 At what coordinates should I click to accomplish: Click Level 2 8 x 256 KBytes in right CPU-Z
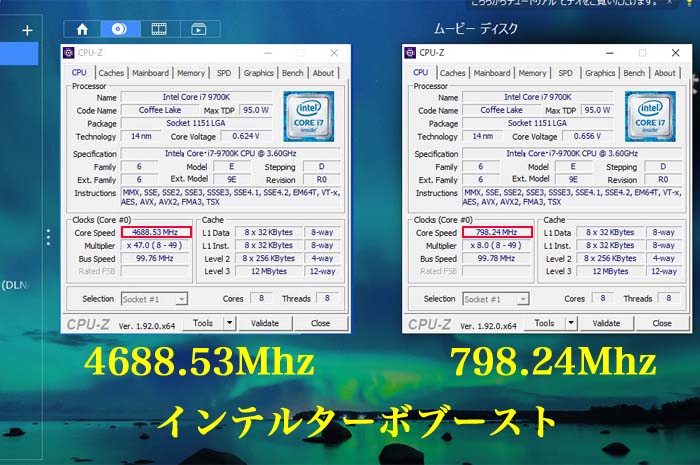coord(610,258)
